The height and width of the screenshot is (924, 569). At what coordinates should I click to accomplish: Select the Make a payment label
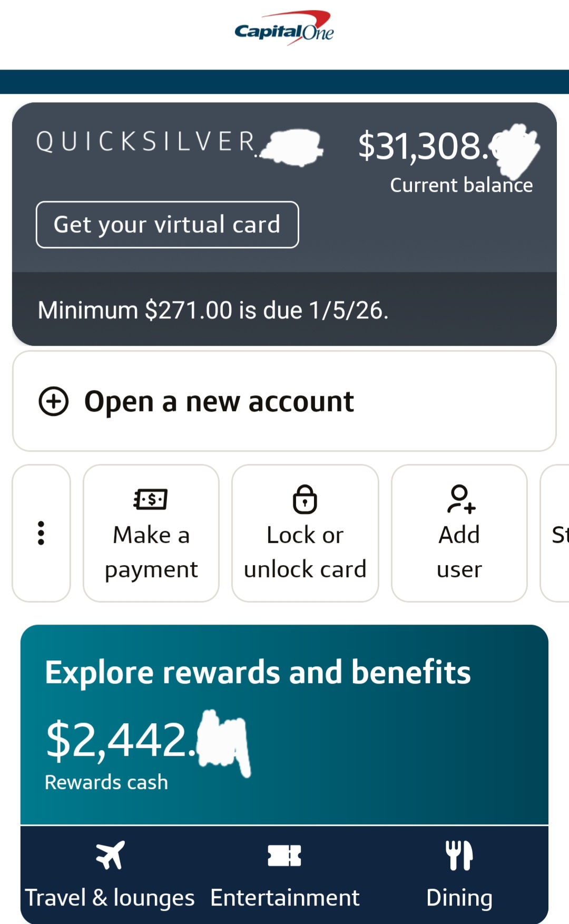tap(151, 552)
